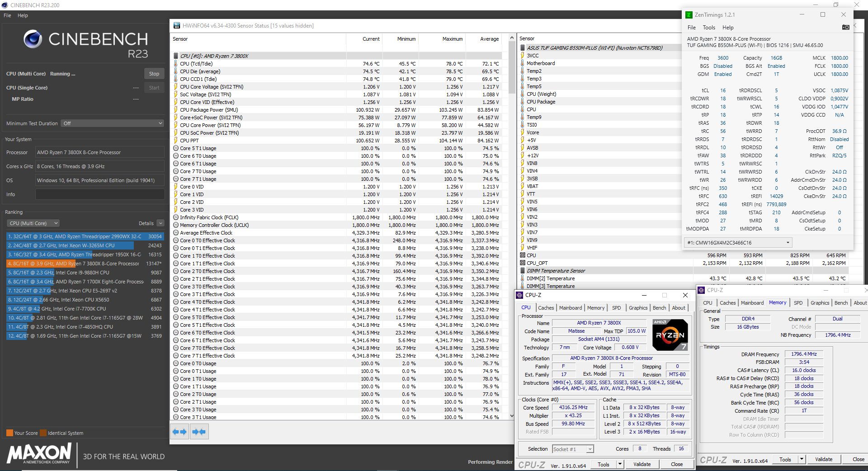Click the CPU_OPT fan icon
The width and height of the screenshot is (868, 471).
pyautogui.click(x=523, y=263)
